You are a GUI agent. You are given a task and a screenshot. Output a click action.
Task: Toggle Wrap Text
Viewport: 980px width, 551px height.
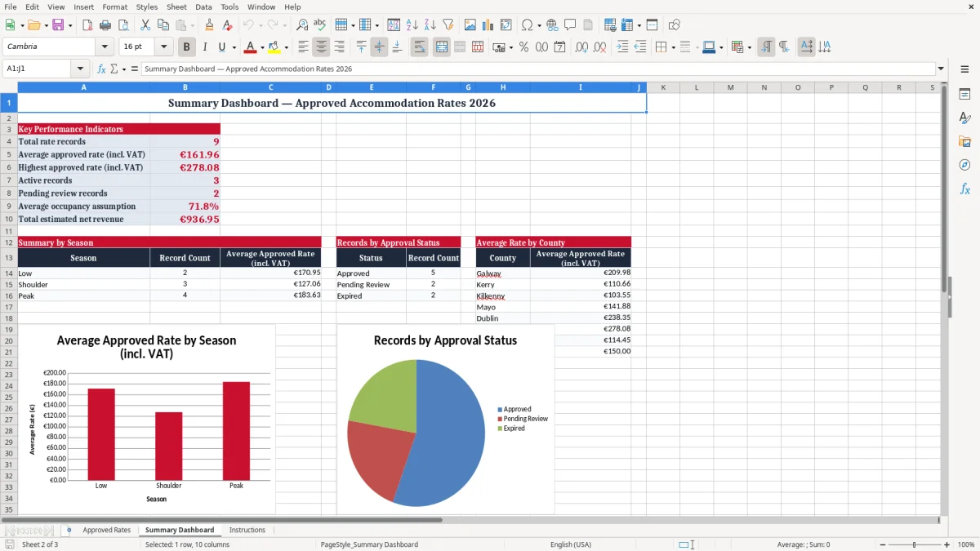tap(419, 47)
